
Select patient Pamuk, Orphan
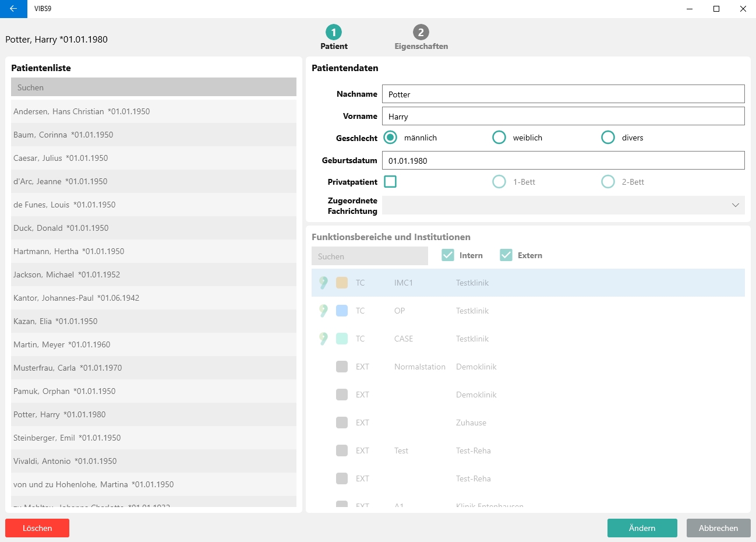(154, 391)
